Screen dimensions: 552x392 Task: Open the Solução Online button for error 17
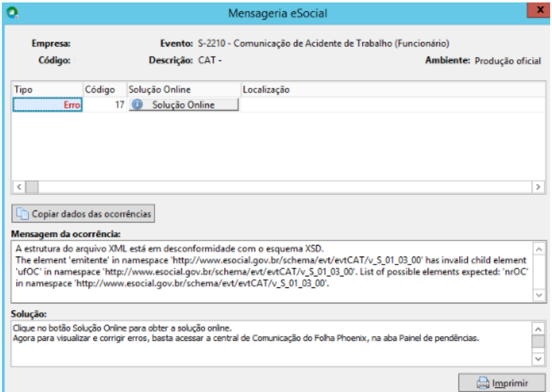pos(183,105)
